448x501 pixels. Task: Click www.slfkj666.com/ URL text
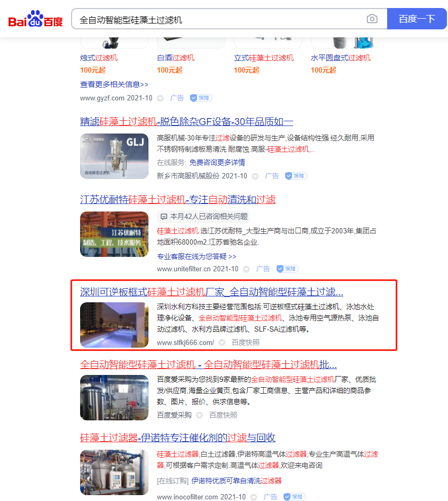(x=185, y=343)
